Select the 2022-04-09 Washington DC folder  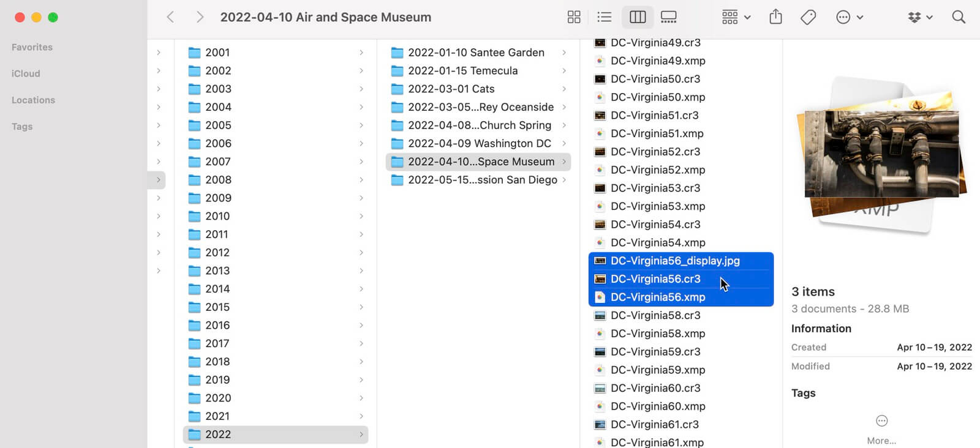pyautogui.click(x=479, y=143)
